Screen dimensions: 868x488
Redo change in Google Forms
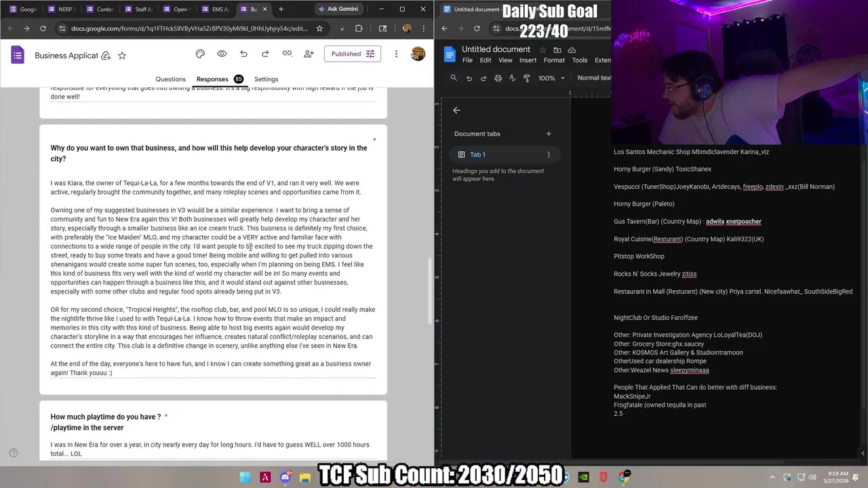(265, 54)
